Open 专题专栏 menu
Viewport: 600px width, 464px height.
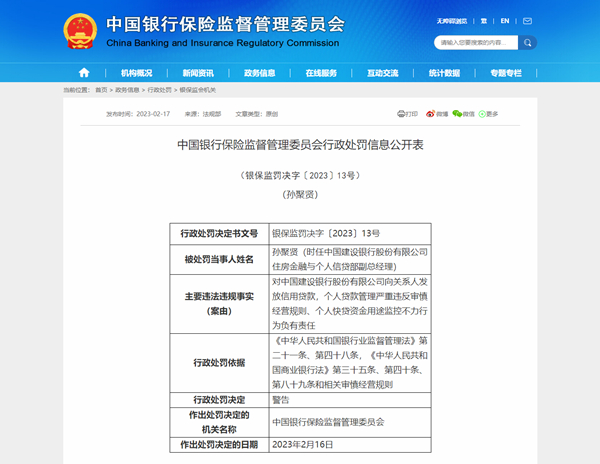[x=506, y=73]
